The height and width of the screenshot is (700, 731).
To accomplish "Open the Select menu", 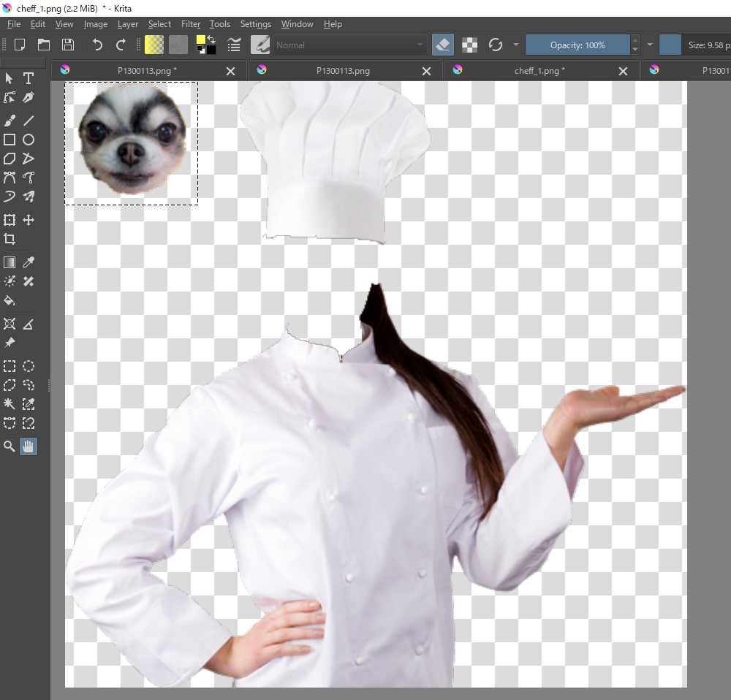I will [159, 24].
